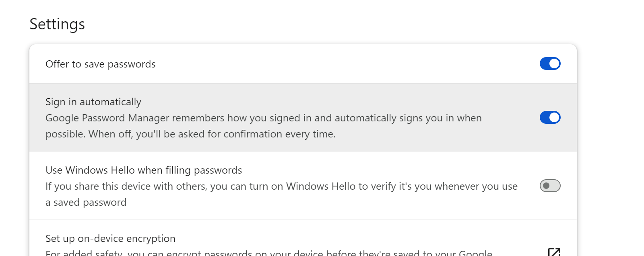Image resolution: width=644 pixels, height=256 pixels.
Task: Click the word 'passwords' in Offer to save label
Action: tap(132, 64)
